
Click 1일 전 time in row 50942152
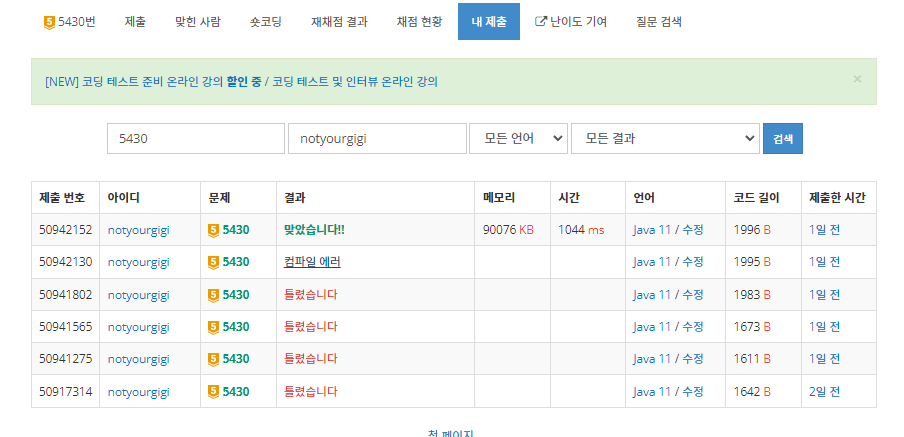[825, 230]
